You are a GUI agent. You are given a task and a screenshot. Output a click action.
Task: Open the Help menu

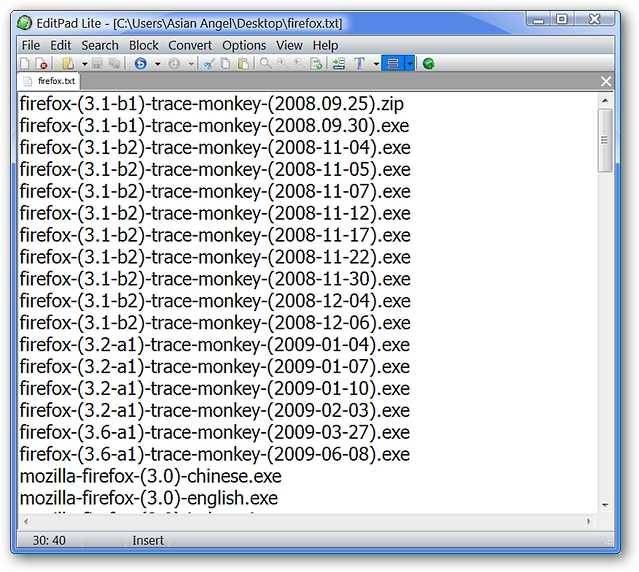(x=325, y=45)
